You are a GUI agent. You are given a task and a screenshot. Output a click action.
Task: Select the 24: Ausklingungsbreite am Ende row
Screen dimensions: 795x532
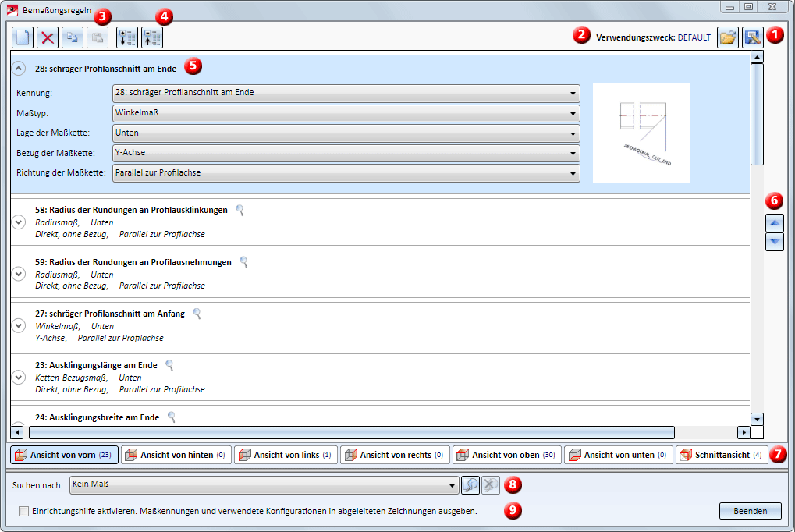tap(380, 417)
